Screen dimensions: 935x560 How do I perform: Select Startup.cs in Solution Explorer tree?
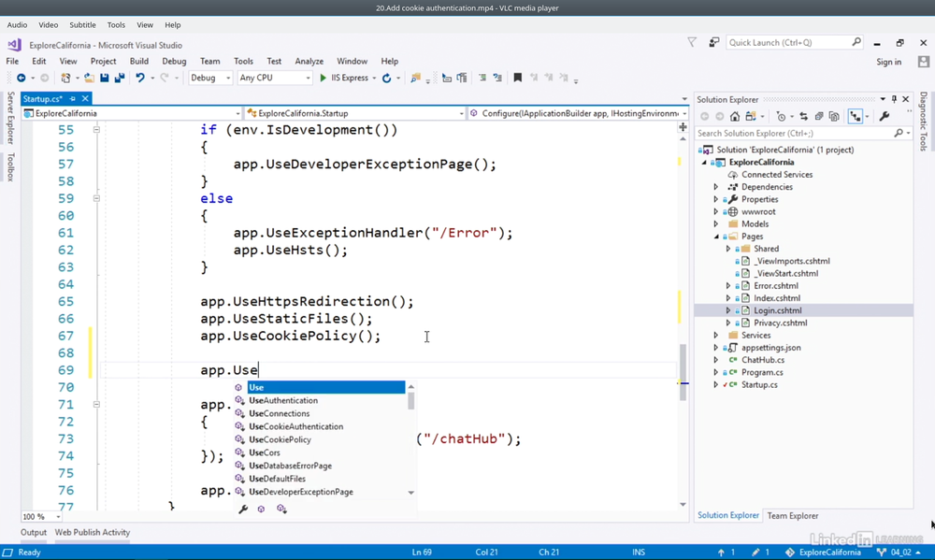pyautogui.click(x=759, y=385)
